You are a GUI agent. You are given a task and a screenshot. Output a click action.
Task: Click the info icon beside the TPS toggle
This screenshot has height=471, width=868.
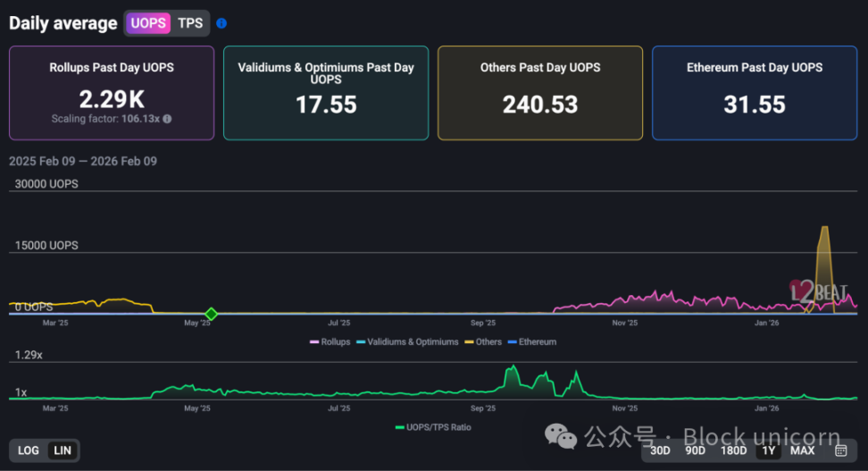pyautogui.click(x=221, y=23)
